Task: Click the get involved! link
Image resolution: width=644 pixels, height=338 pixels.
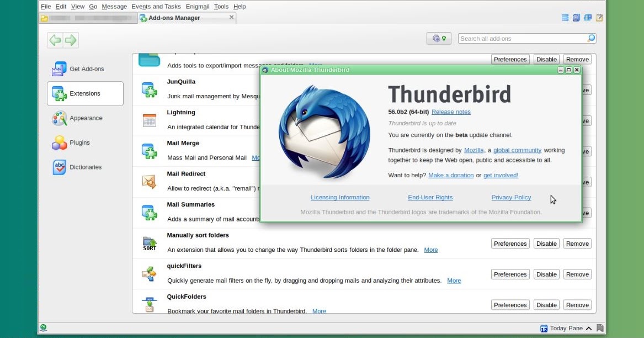Action: [501, 175]
